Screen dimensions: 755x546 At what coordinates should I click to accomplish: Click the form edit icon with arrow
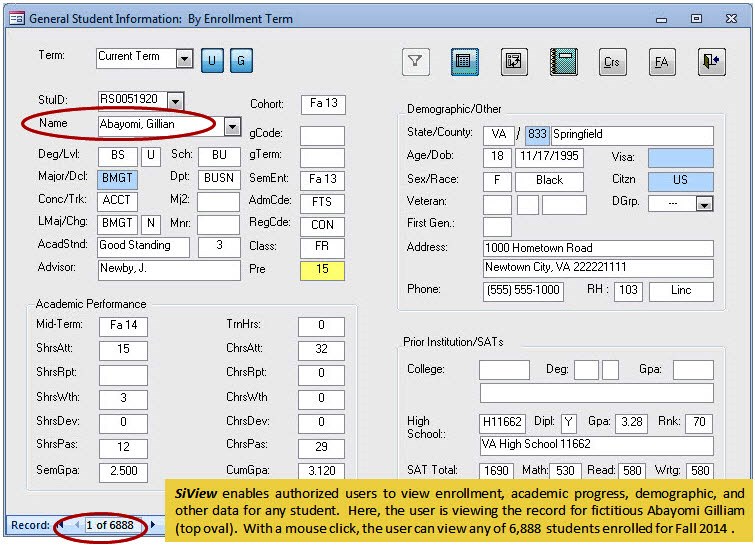pyautogui.click(x=514, y=61)
